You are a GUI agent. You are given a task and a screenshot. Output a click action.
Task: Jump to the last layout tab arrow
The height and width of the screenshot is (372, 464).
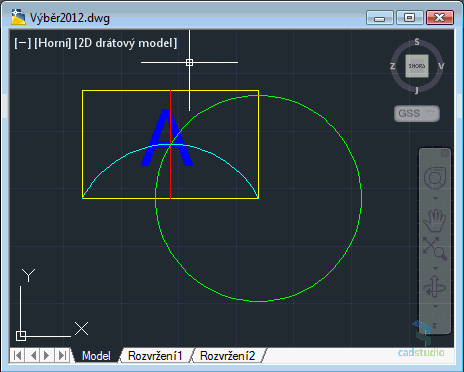[62, 355]
